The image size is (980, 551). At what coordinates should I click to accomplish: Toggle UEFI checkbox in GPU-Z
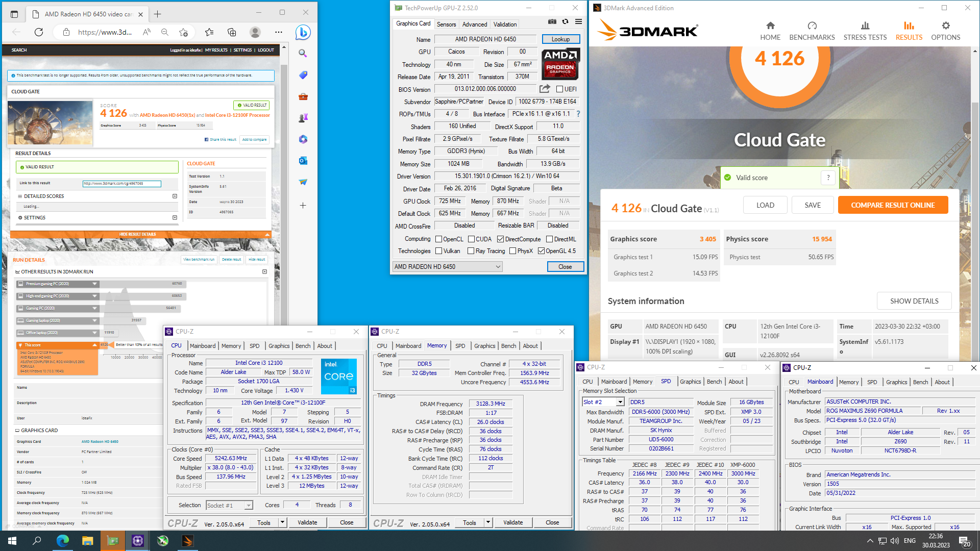point(559,89)
